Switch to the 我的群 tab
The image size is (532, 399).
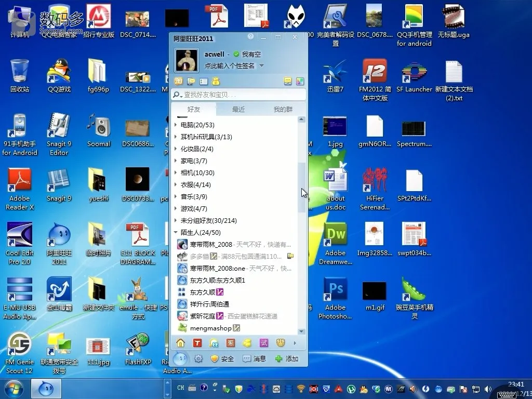[x=283, y=109]
